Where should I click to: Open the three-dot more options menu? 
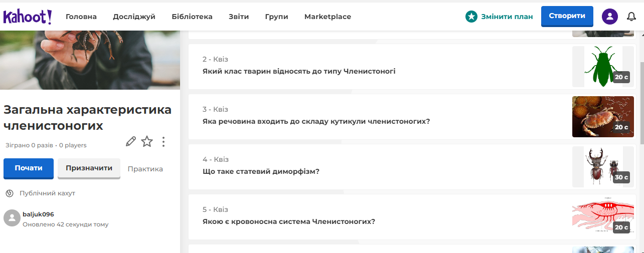163,142
